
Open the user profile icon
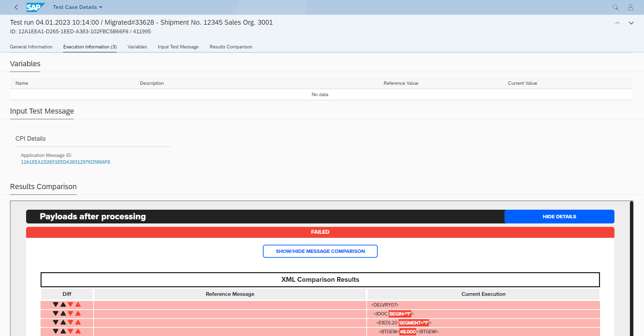click(630, 7)
